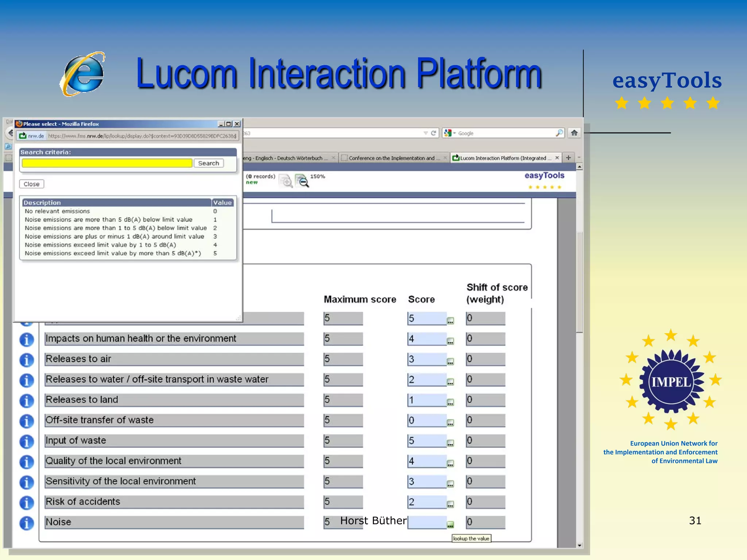Viewport: 747px width, 560px height.
Task: Click the empty text box above score table
Action: (398, 216)
